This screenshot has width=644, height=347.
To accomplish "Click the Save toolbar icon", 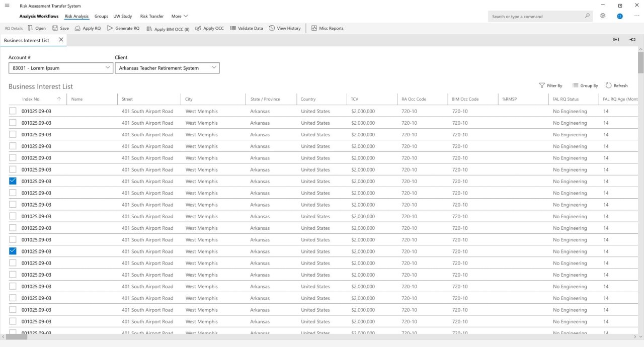I will (x=55, y=28).
